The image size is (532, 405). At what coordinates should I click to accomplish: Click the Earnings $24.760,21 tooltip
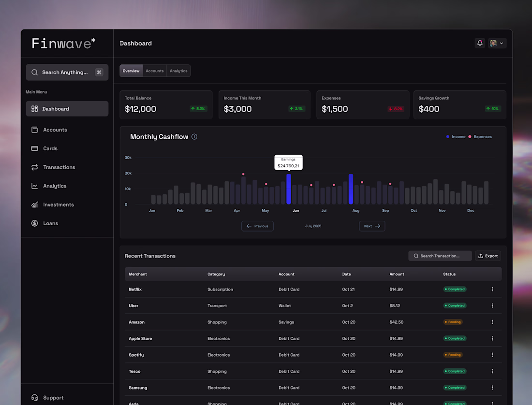click(x=288, y=163)
